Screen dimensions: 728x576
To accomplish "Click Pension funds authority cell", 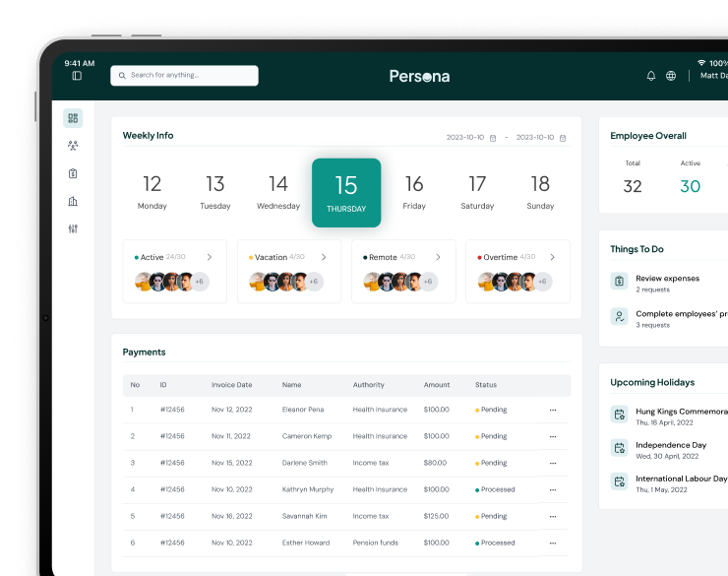I will tap(375, 543).
